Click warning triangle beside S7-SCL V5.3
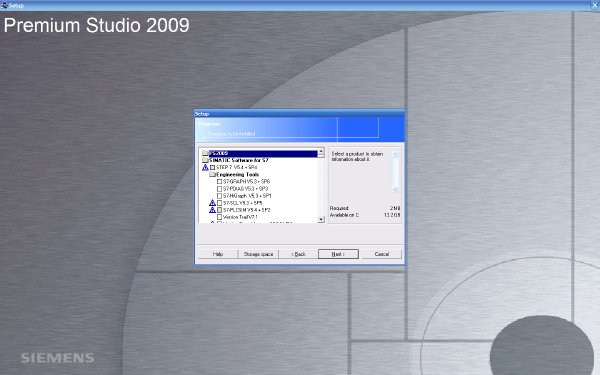The image size is (600, 375). (212, 203)
